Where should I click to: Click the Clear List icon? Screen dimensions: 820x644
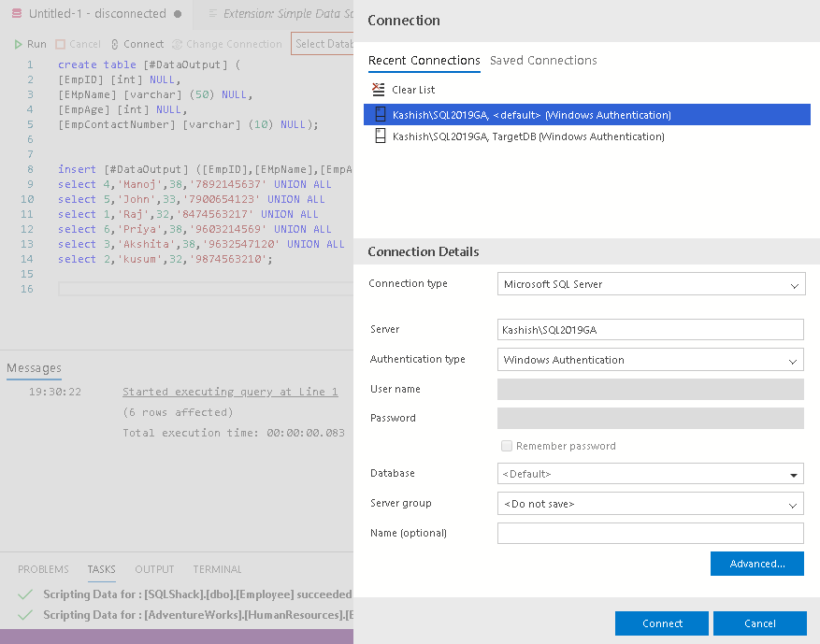pos(379,90)
